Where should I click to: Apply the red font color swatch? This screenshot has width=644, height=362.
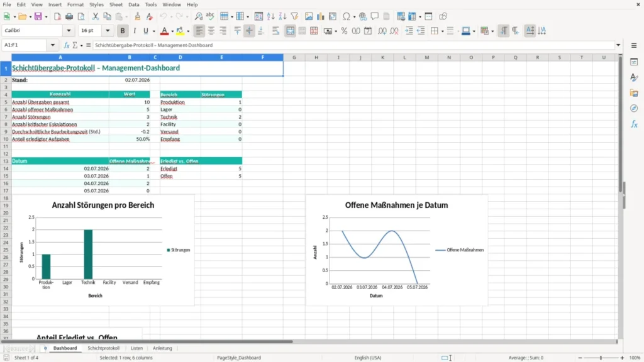[164, 31]
